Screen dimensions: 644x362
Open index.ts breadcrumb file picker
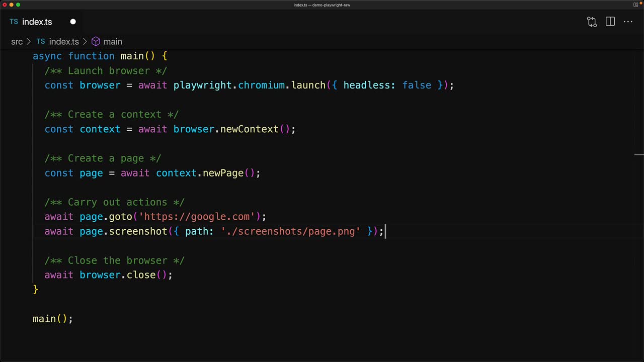[63, 42]
